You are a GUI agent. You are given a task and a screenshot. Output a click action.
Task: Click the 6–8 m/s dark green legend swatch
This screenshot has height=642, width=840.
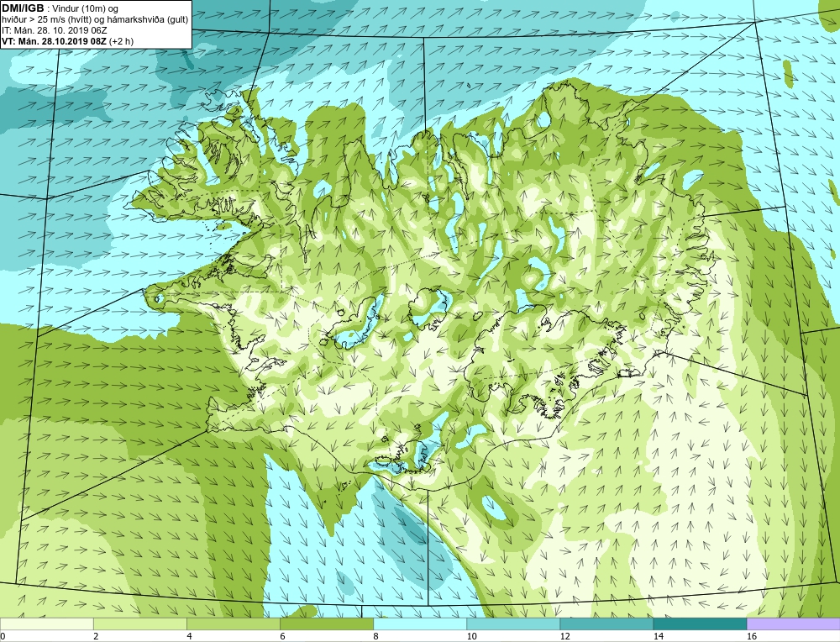(x=327, y=624)
